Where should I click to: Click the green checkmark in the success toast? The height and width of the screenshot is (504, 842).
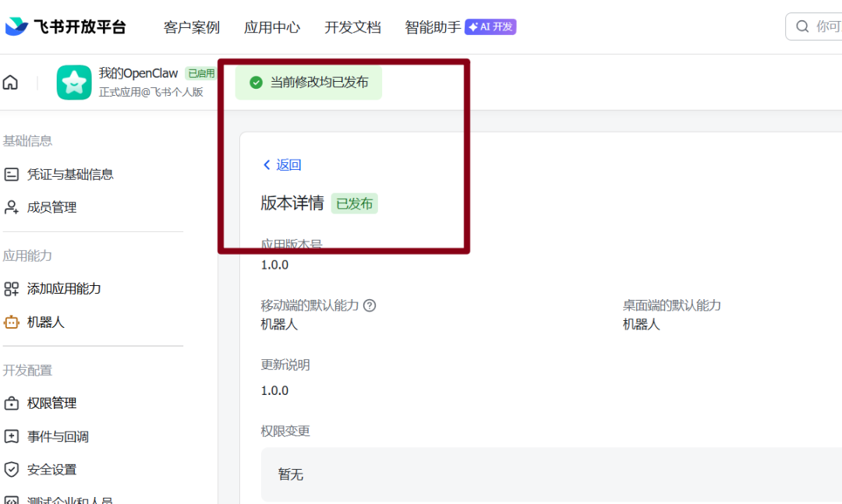[256, 83]
